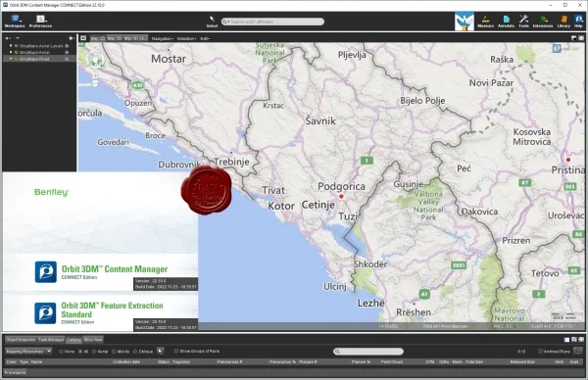Select the BingMaps-Aerial-Labels layer
588x380 pixels.
click(41, 46)
